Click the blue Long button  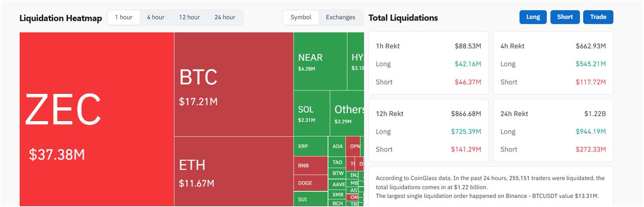533,17
